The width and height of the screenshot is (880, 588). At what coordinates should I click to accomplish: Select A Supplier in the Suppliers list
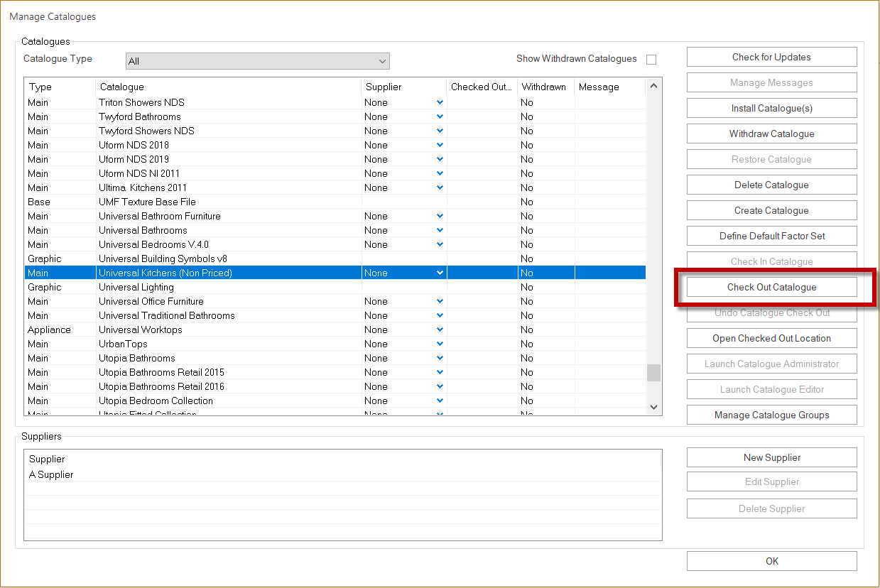343,474
